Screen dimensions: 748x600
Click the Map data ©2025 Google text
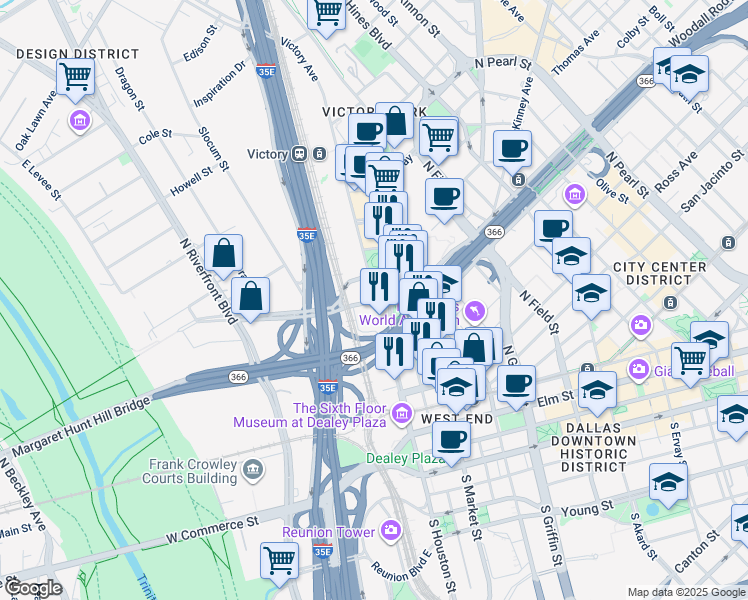pos(685,592)
